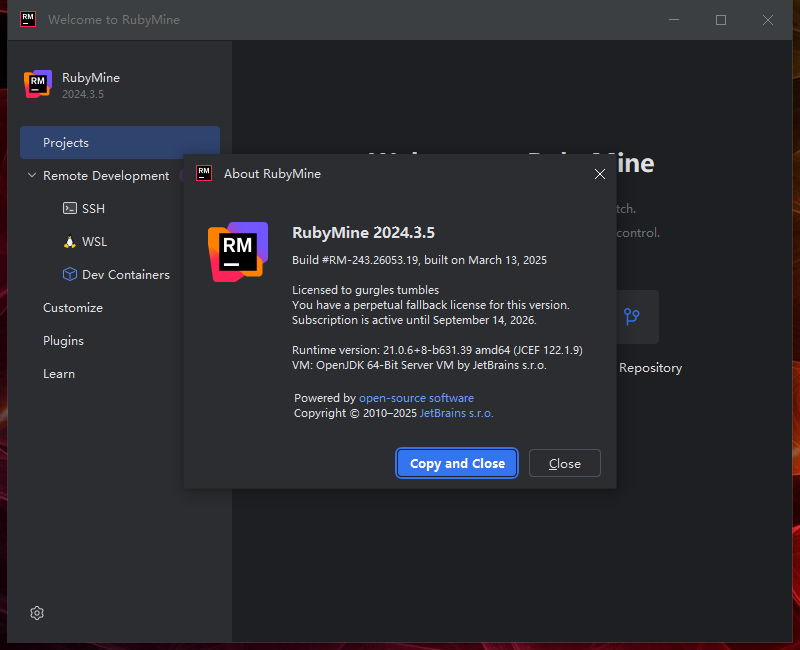The image size is (800, 650).
Task: Click the perpetual fallback license text line
Action: (x=431, y=305)
